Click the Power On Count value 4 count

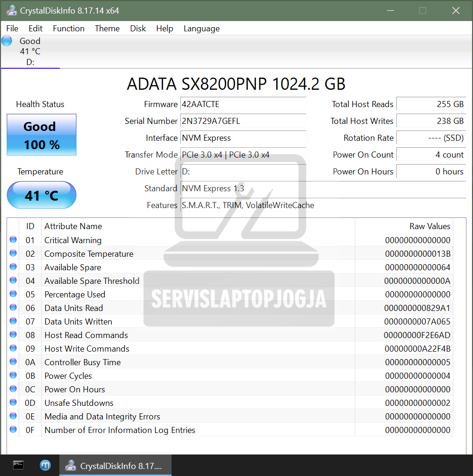[431, 155]
